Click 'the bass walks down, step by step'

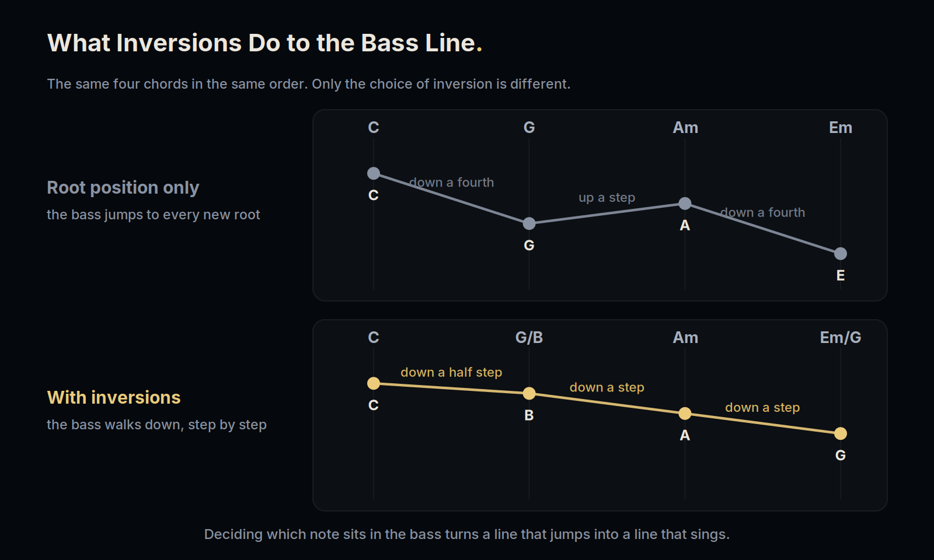pyautogui.click(x=156, y=425)
